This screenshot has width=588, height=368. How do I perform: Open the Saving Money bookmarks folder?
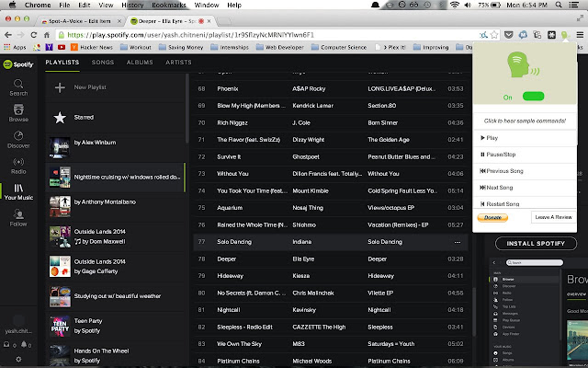pos(181,47)
